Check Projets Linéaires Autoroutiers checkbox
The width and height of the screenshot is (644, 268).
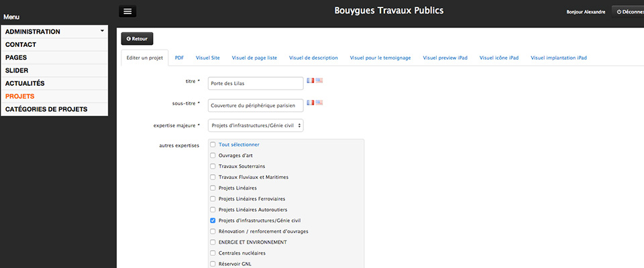(213, 210)
